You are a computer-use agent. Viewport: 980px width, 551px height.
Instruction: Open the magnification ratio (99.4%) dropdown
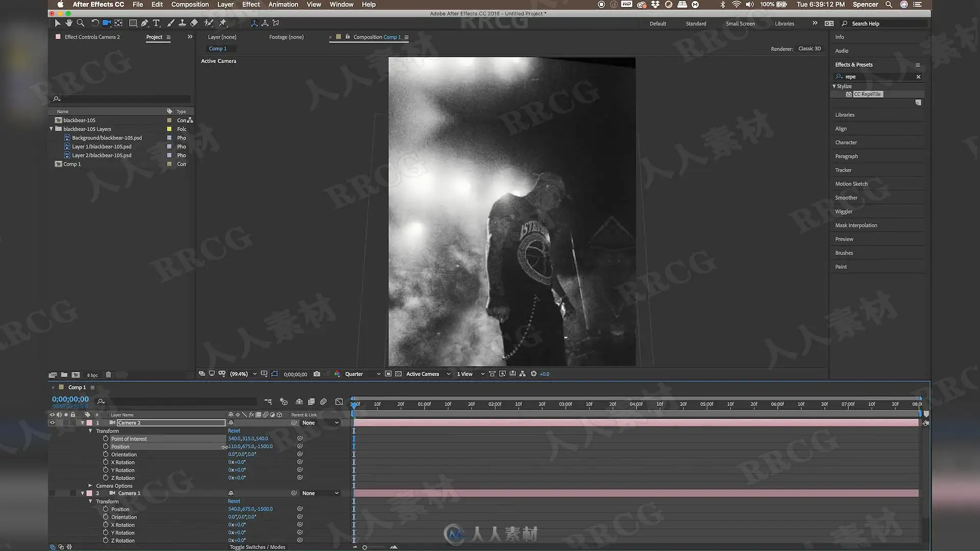[243, 374]
